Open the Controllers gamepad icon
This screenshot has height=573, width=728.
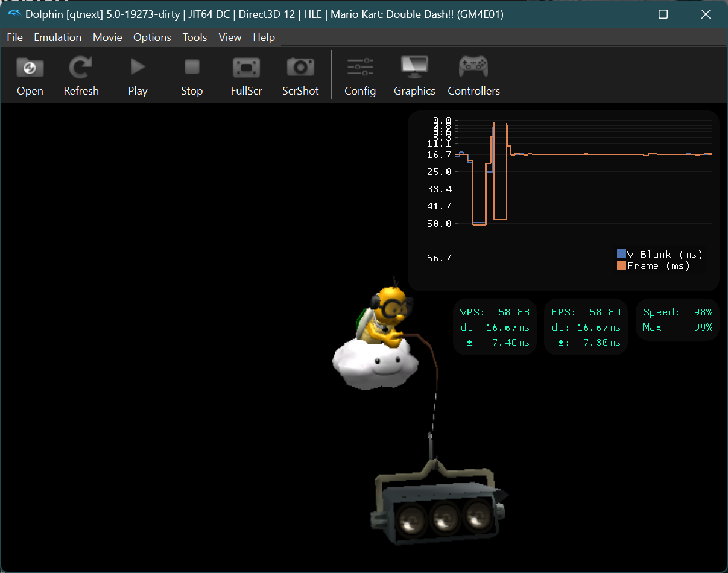coord(473,67)
